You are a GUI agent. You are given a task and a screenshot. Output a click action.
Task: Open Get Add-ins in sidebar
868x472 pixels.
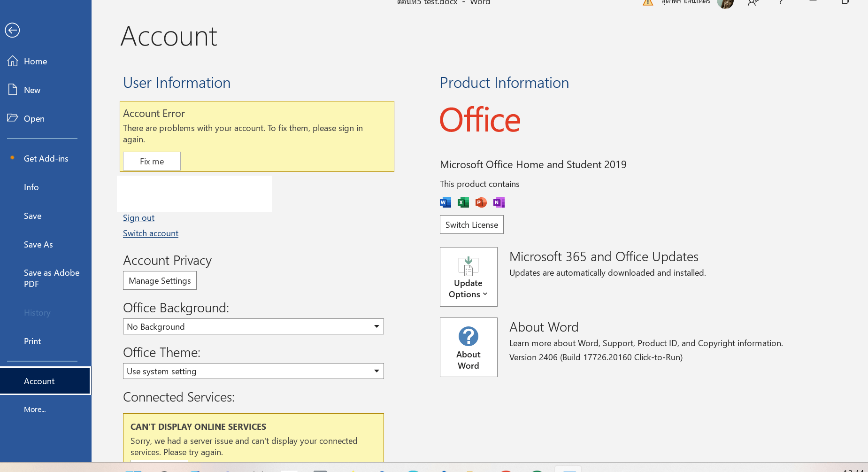pyautogui.click(x=46, y=159)
